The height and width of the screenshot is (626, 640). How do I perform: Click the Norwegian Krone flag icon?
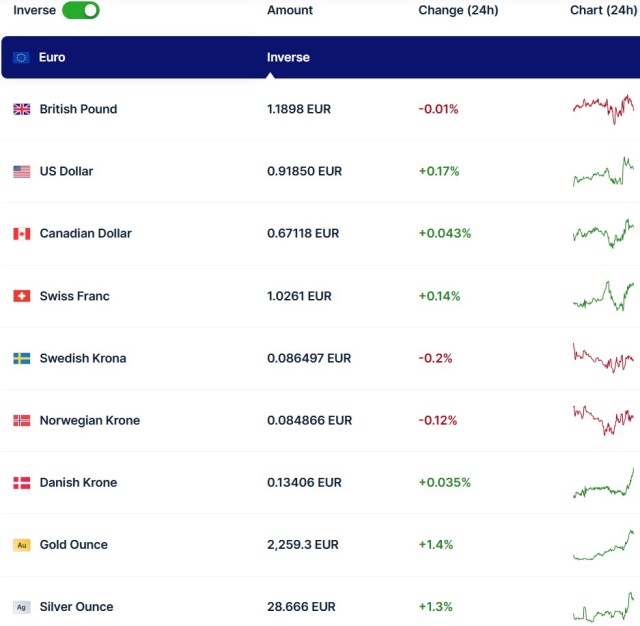pyautogui.click(x=21, y=420)
